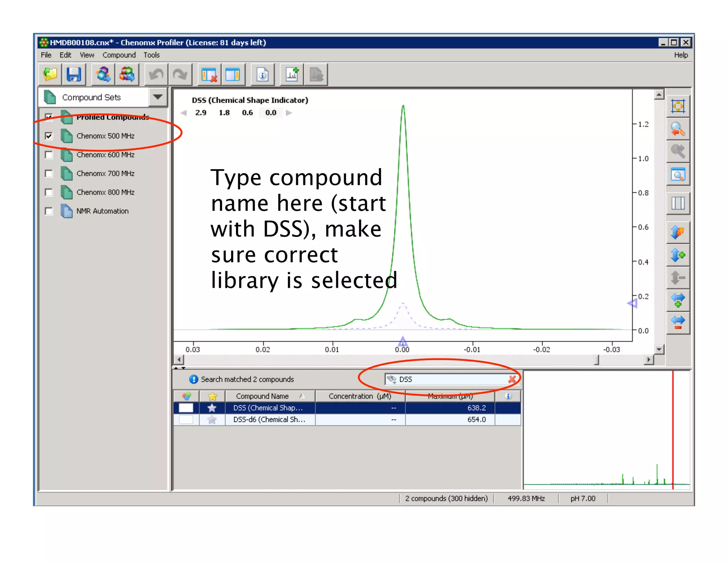
Task: Click the export compounds toolbar icon
Action: 127,75
